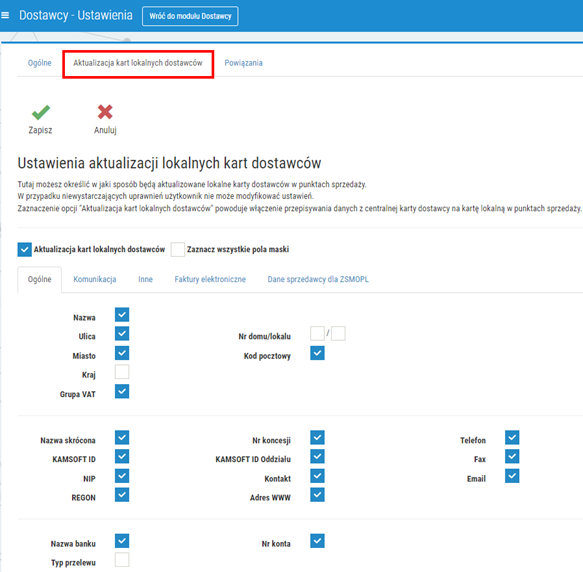Toggle the Kod pocztowy checkbox
Image resolution: width=583 pixels, height=572 pixels.
(317, 353)
